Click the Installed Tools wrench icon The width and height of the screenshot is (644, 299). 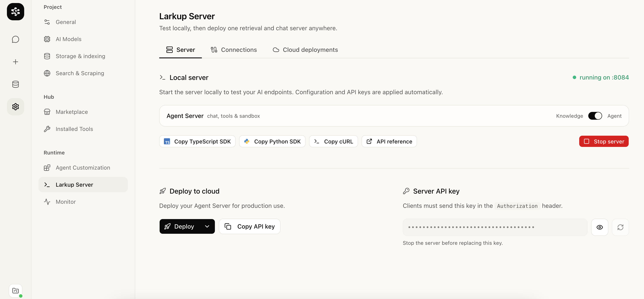pos(47,129)
